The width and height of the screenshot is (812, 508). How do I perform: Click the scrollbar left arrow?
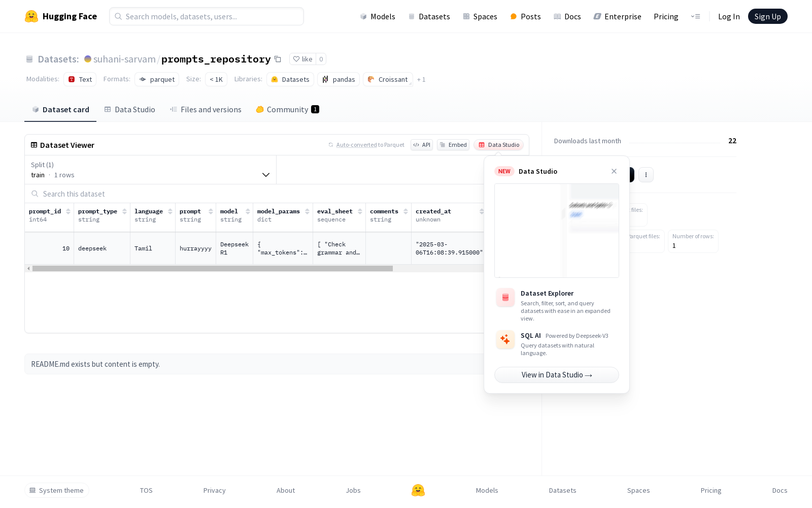point(28,268)
